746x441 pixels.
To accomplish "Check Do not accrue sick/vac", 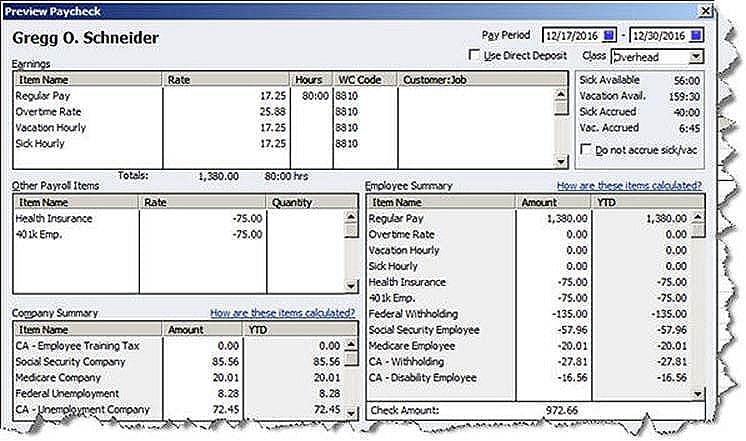I will coord(586,149).
